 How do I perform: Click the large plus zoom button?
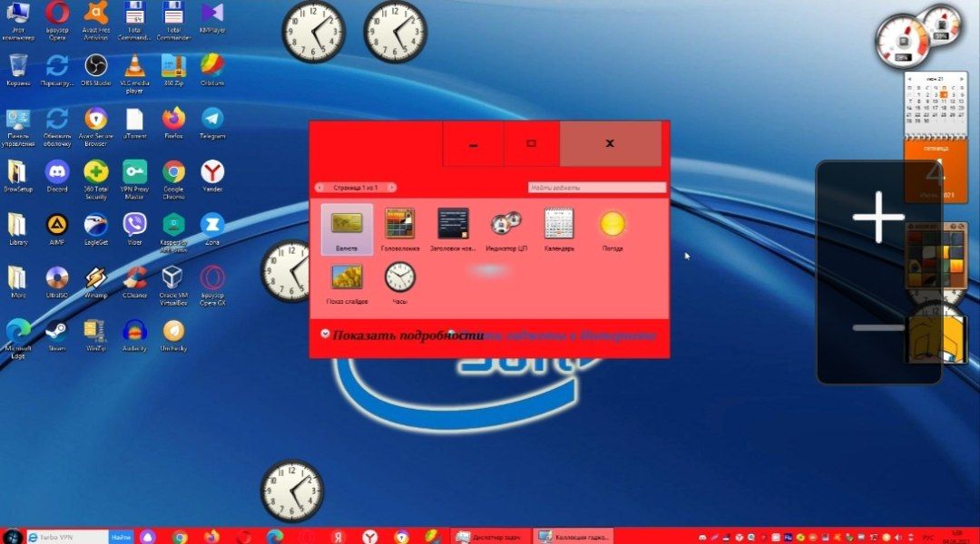coord(878,217)
